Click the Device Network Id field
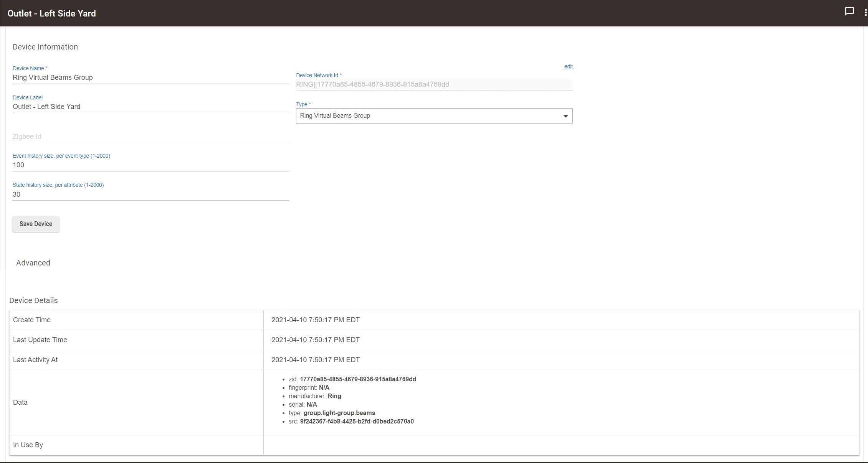 pyautogui.click(x=434, y=84)
